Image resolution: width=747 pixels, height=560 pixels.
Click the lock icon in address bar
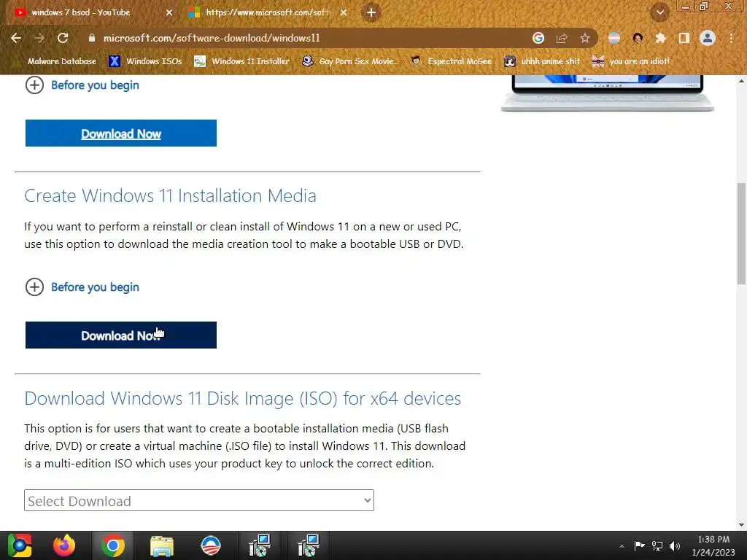[92, 38]
